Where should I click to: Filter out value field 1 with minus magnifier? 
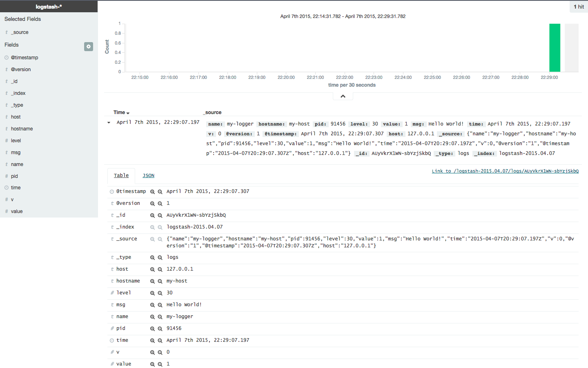click(x=160, y=364)
